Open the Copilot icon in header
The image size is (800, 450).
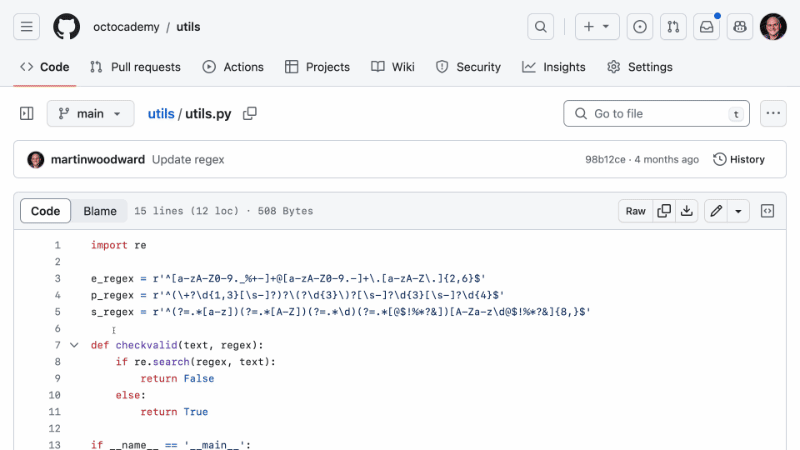(740, 27)
